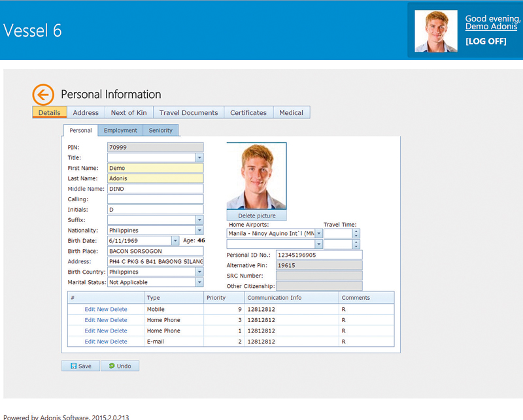Open the second empty home airport dropdown
Image resolution: width=523 pixels, height=420 pixels.
pyautogui.click(x=319, y=244)
